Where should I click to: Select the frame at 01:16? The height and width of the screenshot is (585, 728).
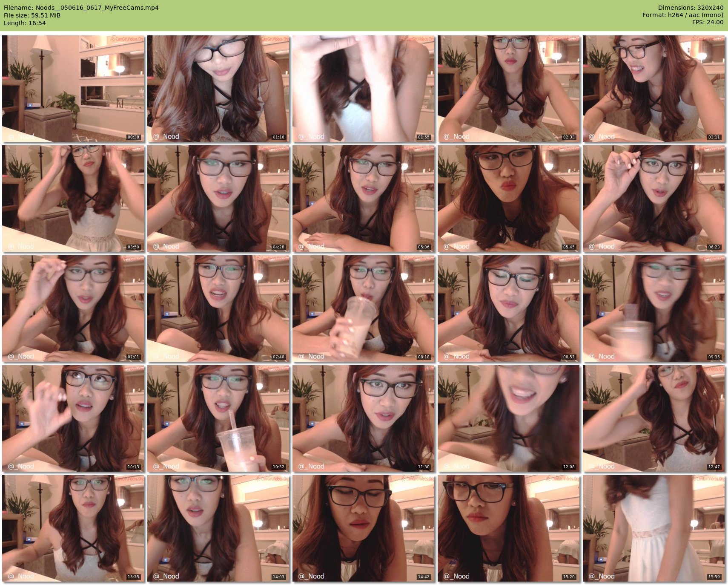click(x=218, y=89)
